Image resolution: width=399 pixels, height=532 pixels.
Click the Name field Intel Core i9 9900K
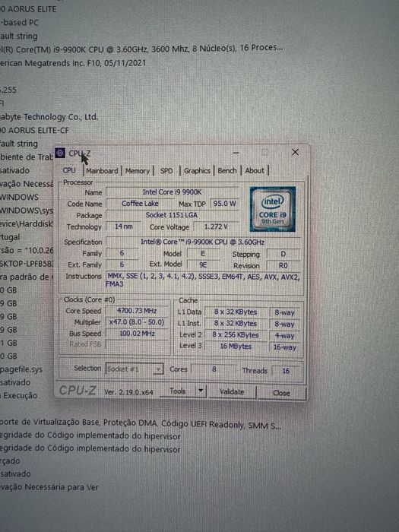click(172, 192)
